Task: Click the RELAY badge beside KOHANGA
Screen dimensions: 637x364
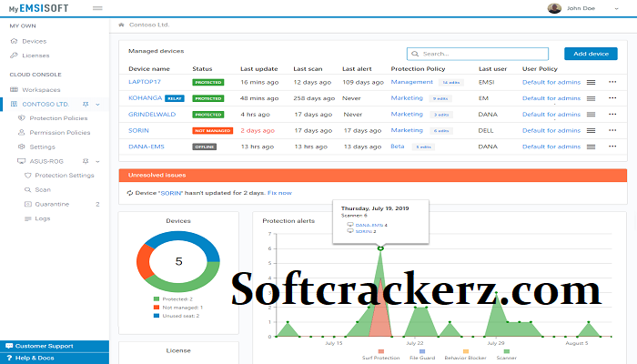Action: (175, 98)
